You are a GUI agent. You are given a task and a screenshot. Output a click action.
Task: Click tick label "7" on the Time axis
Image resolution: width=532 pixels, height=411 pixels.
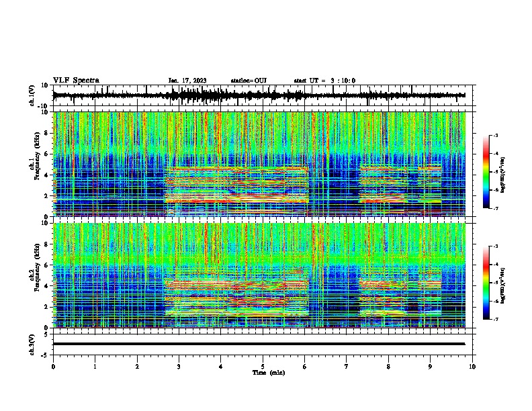coord(347,367)
